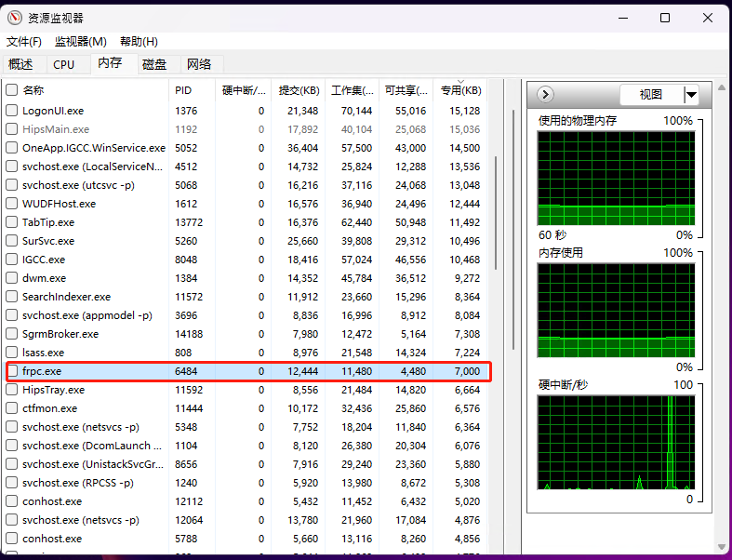The height and width of the screenshot is (560, 732).
Task: Sort by the 可共享 column header
Action: (406, 90)
